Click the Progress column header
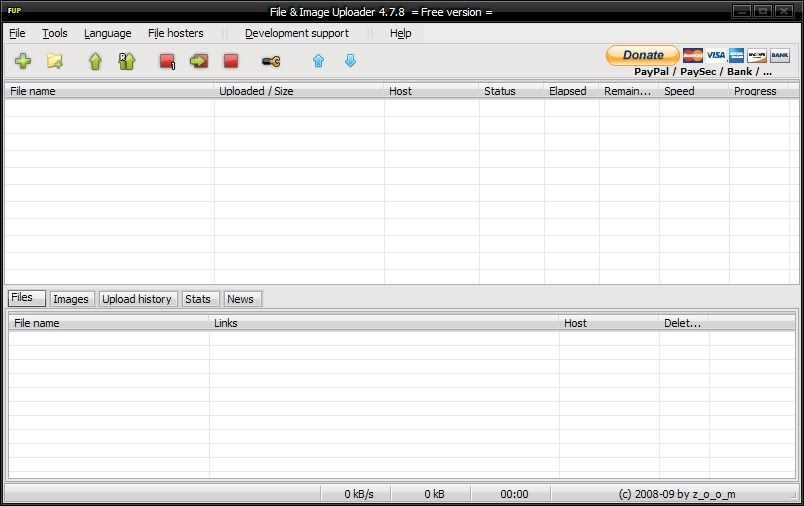This screenshot has width=804, height=506. click(x=759, y=91)
